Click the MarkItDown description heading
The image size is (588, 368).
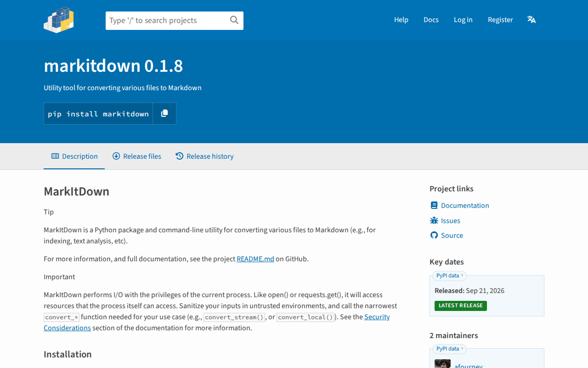(x=77, y=191)
